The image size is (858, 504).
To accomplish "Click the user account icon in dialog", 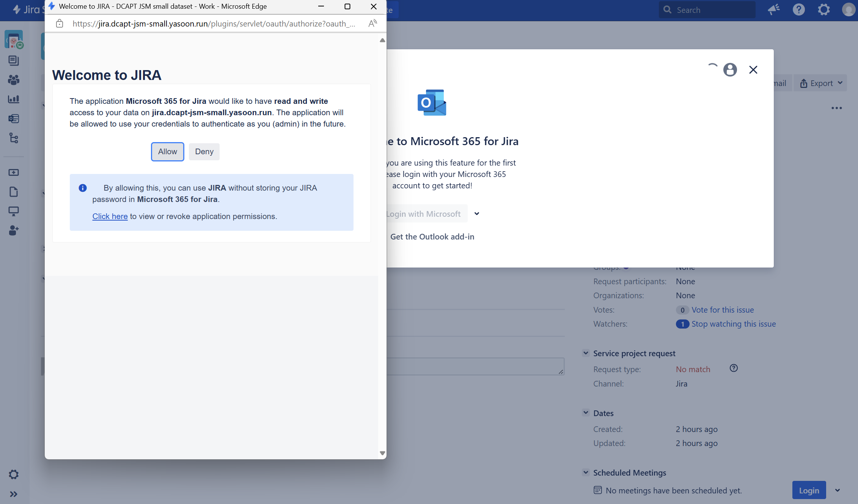I will click(x=730, y=70).
